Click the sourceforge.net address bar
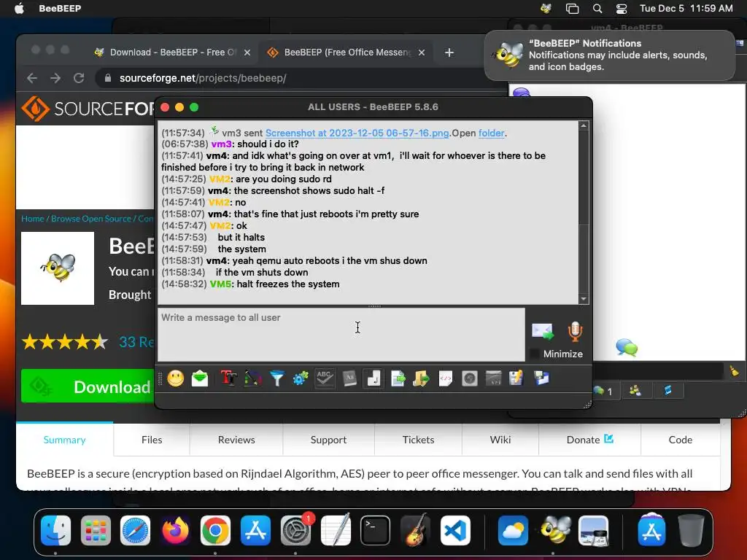The height and width of the screenshot is (560, 747). click(300, 78)
